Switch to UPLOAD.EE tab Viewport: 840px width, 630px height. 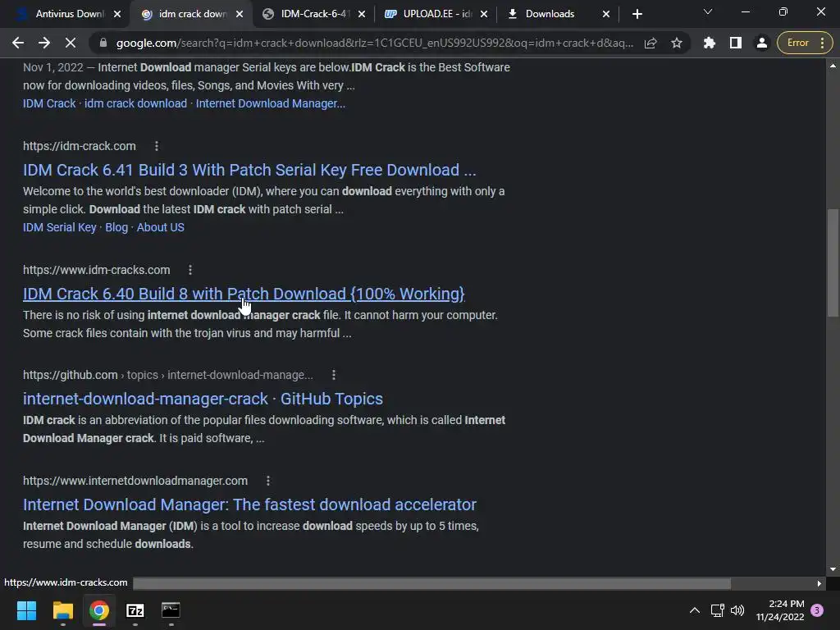(x=437, y=14)
